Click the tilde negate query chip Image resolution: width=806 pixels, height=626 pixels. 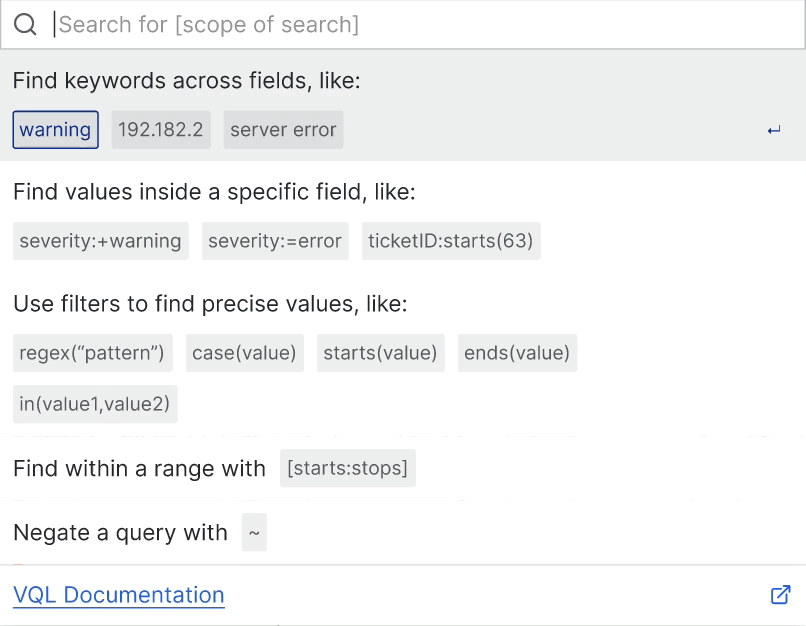254,533
